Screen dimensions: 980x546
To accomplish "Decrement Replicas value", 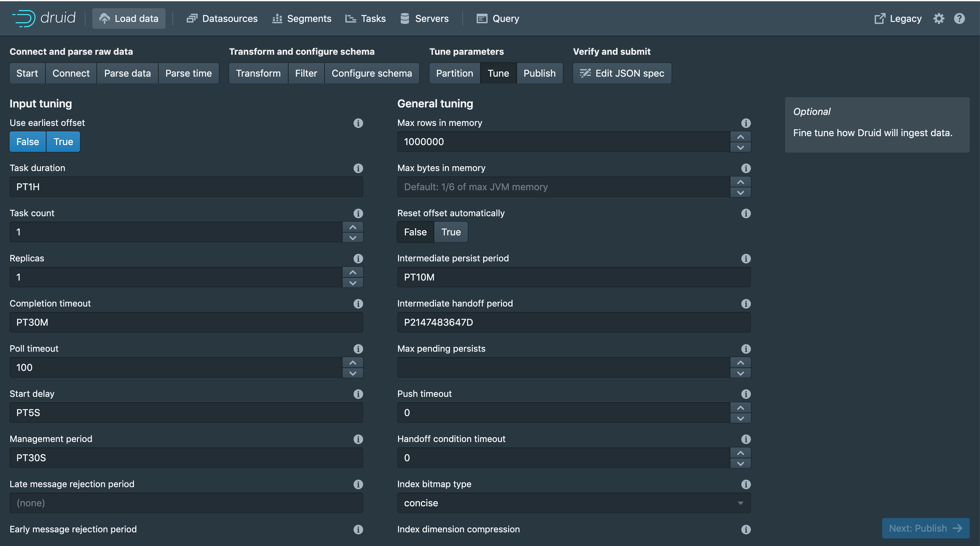I will (353, 283).
